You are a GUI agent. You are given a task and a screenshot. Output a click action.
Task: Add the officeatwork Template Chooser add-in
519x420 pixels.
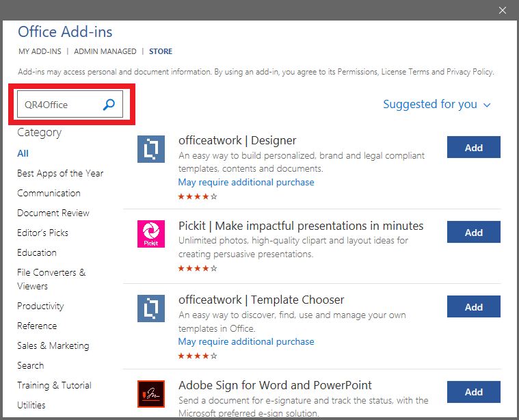pyautogui.click(x=473, y=307)
